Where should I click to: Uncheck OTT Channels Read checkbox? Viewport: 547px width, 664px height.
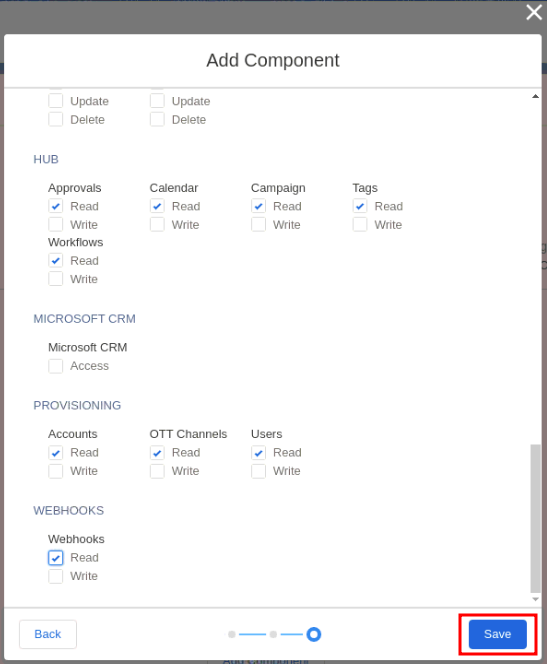point(157,453)
